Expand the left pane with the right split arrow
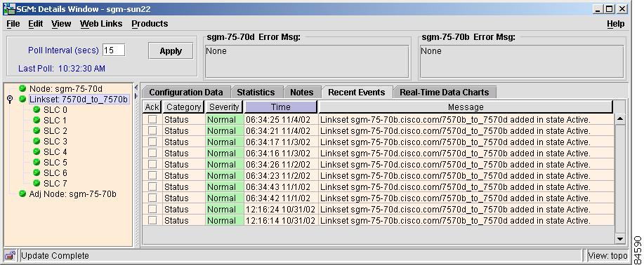 point(136,95)
